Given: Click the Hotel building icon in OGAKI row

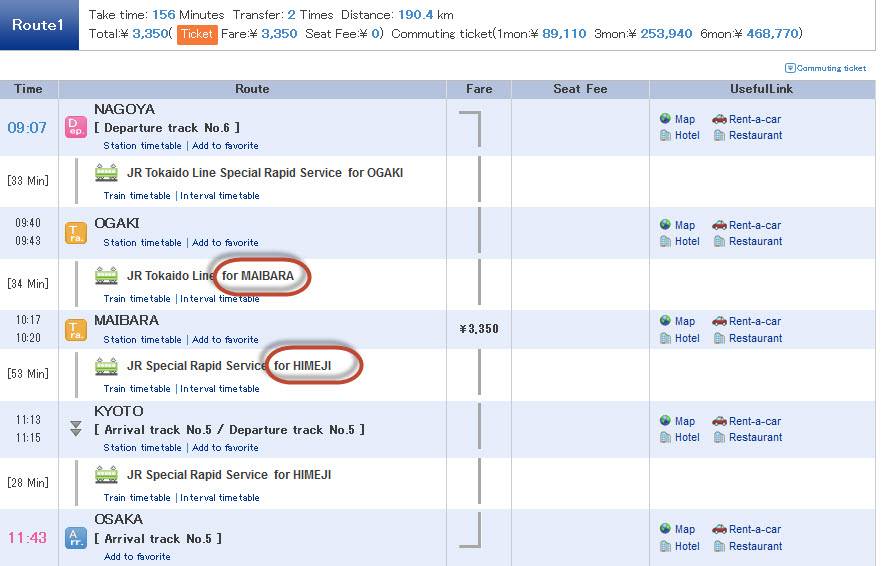Looking at the screenshot, I should click(665, 241).
